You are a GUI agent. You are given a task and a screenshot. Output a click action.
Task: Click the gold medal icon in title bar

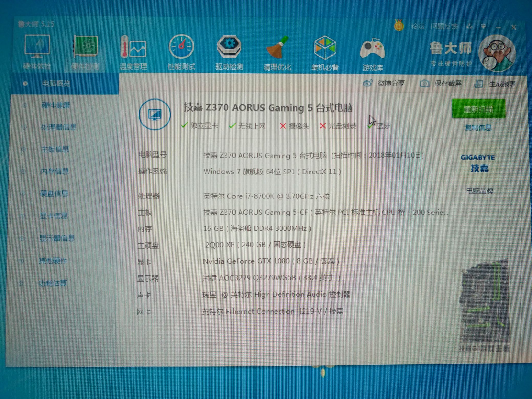tap(398, 26)
